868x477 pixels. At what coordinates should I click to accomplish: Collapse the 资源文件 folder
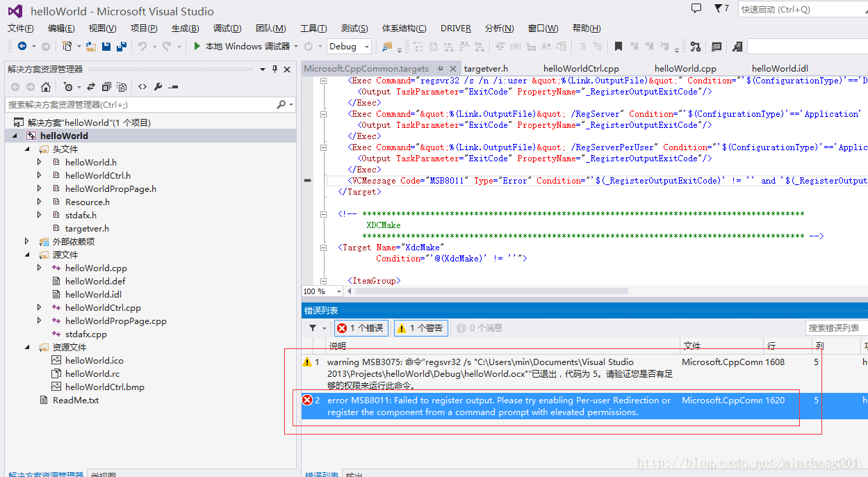pyautogui.click(x=28, y=347)
